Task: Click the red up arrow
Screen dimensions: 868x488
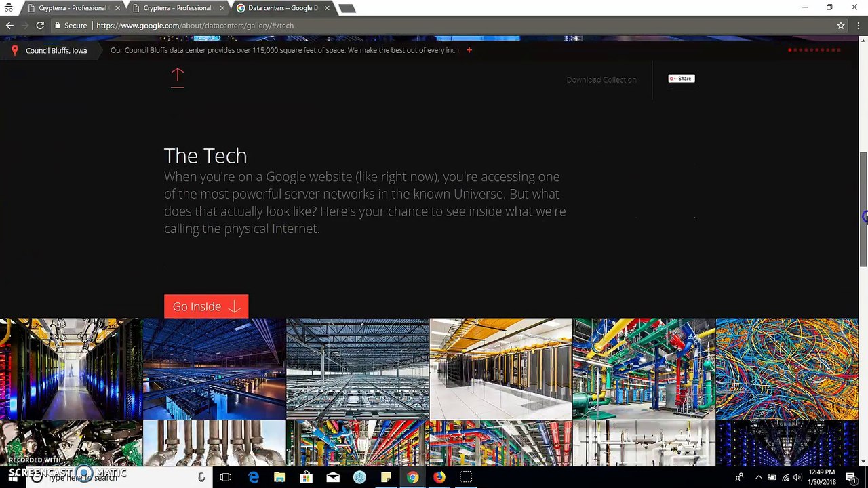Action: (178, 77)
